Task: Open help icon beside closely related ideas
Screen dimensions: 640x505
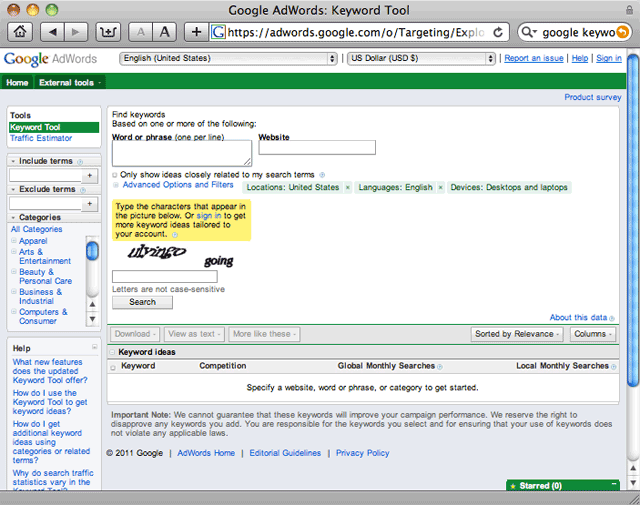Action: pos(322,175)
